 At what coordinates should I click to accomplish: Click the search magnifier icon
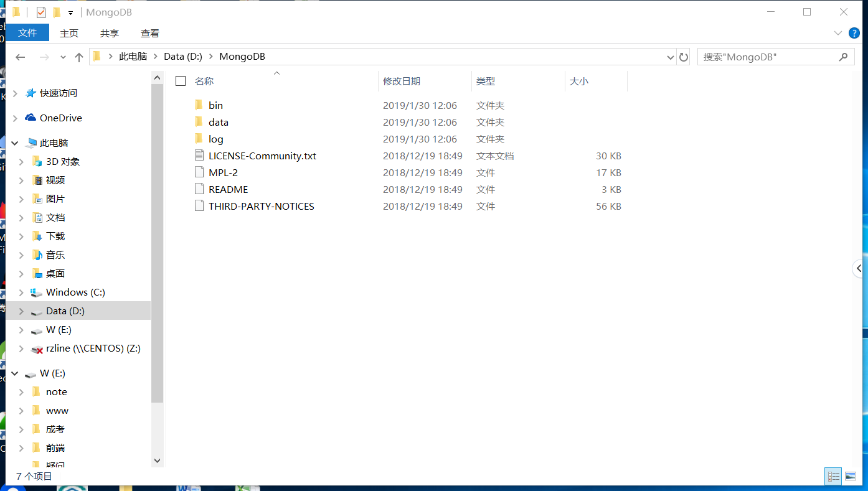point(843,57)
